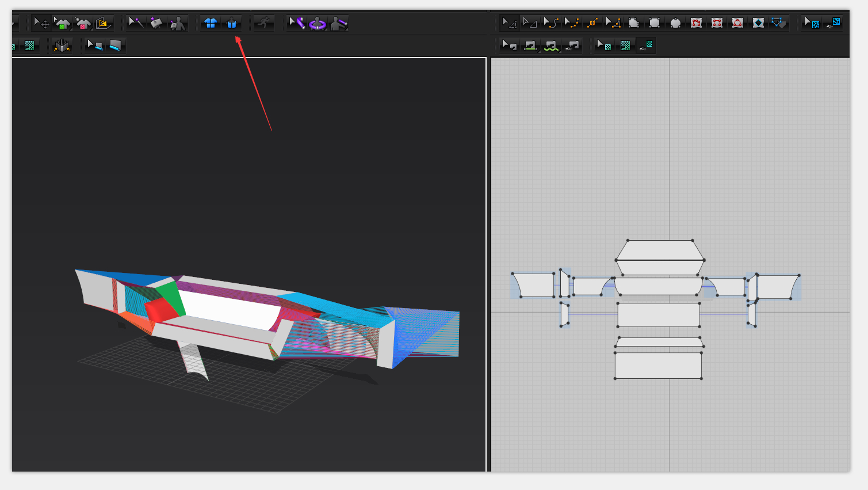This screenshot has height=490, width=868.
Task: Select the Circle pattern creation tool
Action: (675, 23)
